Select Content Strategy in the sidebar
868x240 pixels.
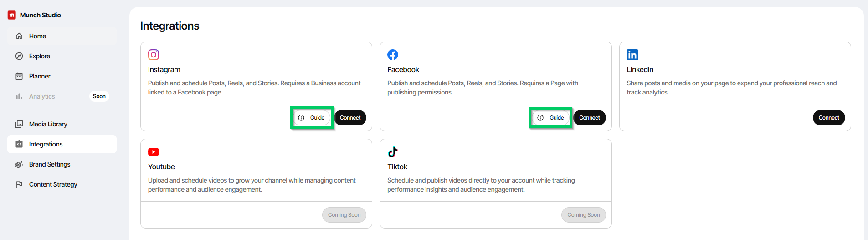click(x=53, y=184)
